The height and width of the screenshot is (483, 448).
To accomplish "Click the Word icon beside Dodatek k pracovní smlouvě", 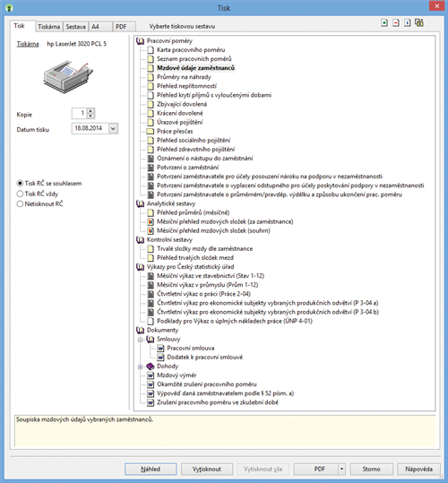I will click(x=160, y=358).
